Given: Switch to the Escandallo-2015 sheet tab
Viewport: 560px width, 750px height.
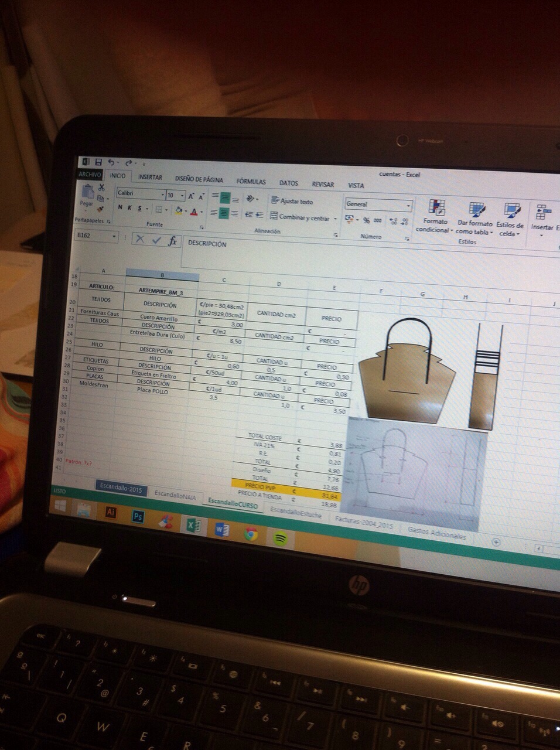Looking at the screenshot, I should [x=120, y=488].
